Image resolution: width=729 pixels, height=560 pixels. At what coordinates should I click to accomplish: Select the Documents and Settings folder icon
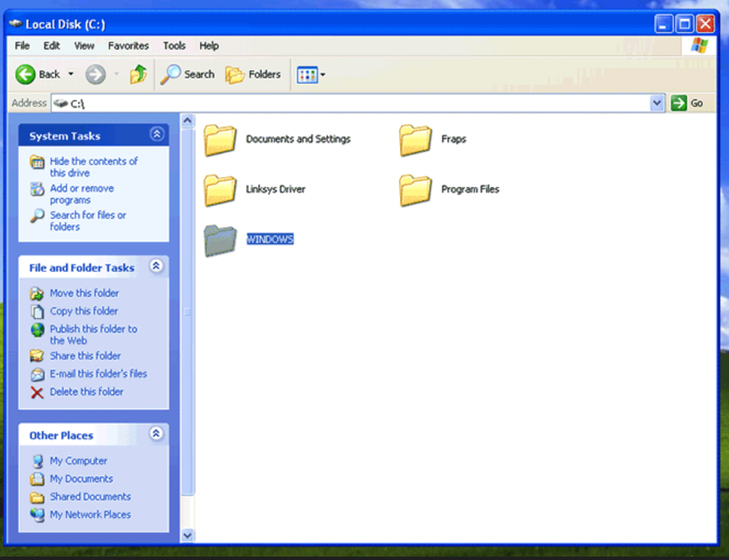point(220,139)
